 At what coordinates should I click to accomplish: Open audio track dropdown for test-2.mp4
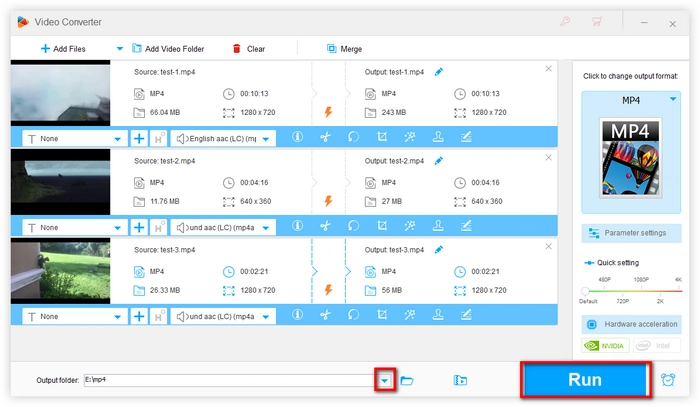click(223, 228)
